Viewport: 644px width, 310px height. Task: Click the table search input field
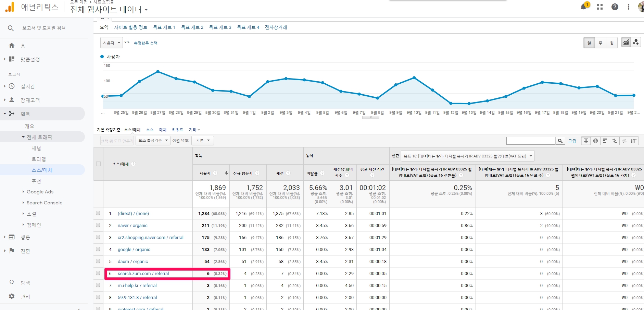coord(531,141)
